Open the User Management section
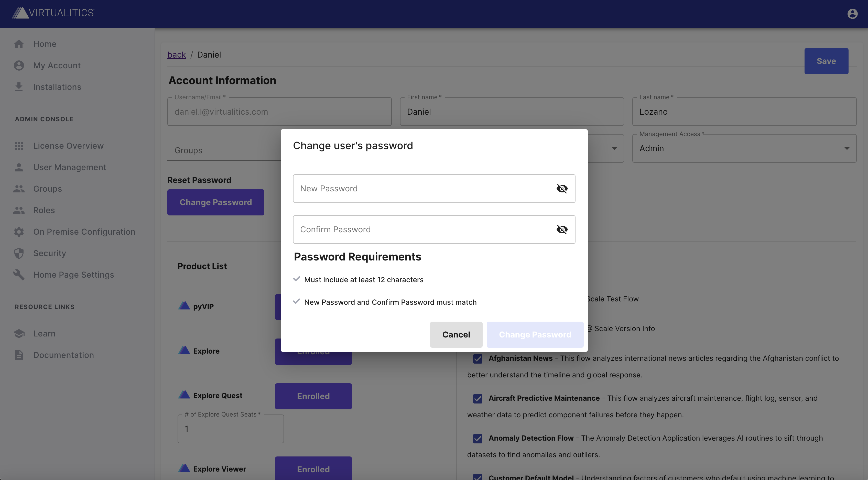 click(69, 167)
